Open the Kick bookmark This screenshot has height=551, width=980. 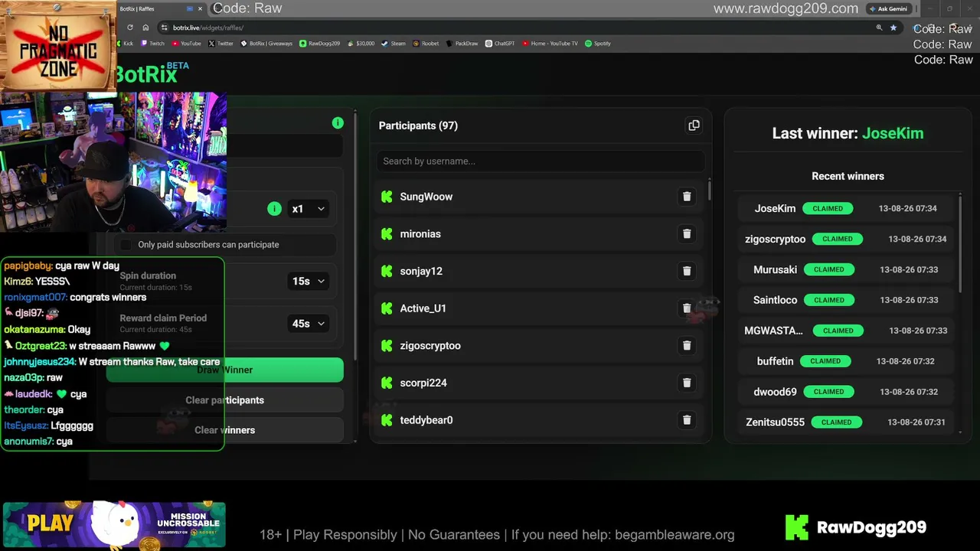coord(125,44)
